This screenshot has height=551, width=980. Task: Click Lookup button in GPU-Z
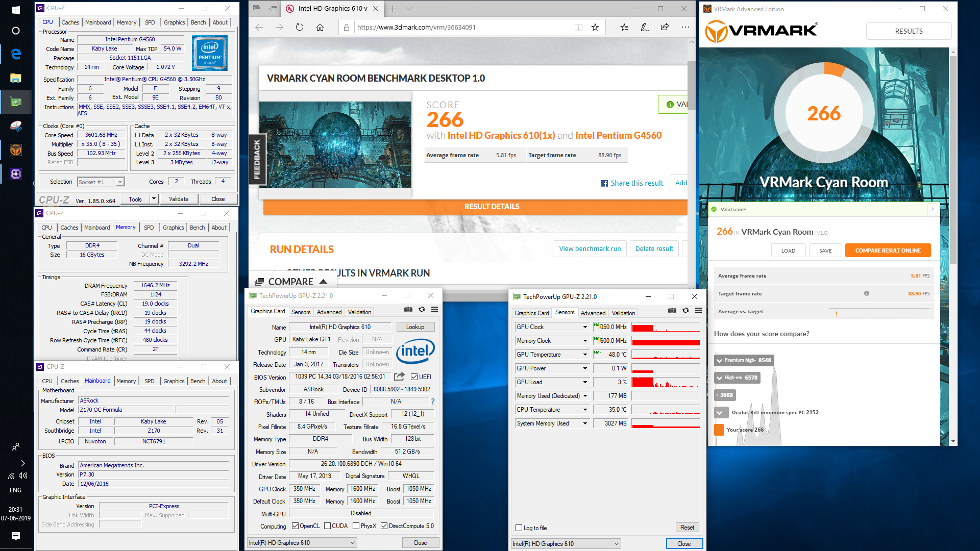point(415,327)
